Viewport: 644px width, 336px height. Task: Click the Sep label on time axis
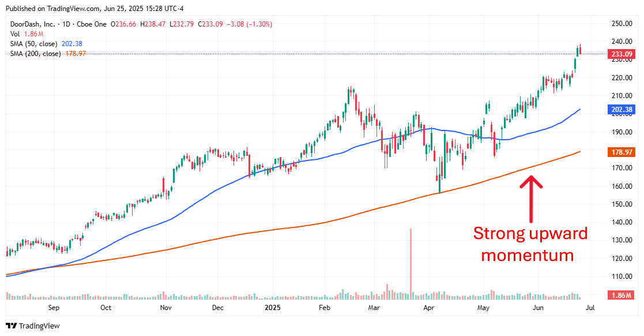coord(54,308)
